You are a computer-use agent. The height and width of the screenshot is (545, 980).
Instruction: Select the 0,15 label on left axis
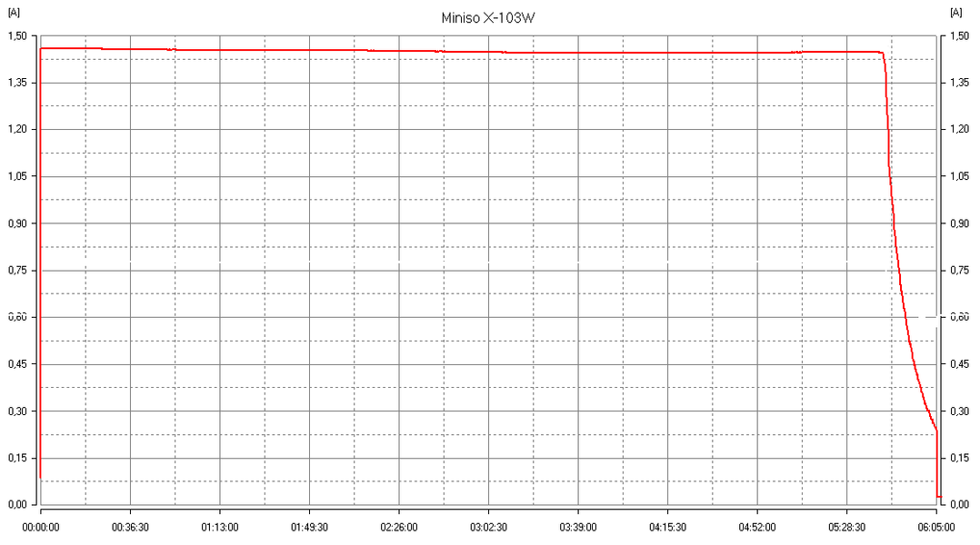[x=17, y=458]
